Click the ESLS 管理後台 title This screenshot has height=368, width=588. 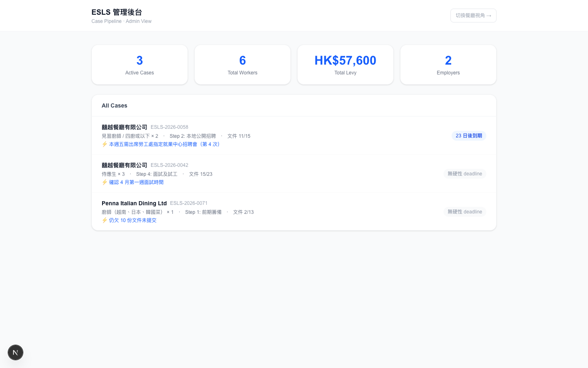[x=117, y=12]
